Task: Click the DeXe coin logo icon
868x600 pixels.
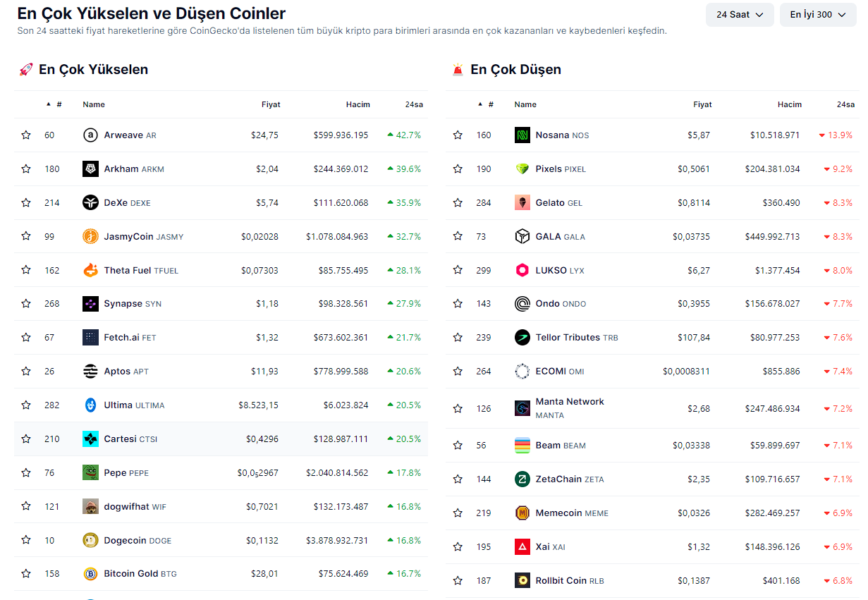Action: 90,202
